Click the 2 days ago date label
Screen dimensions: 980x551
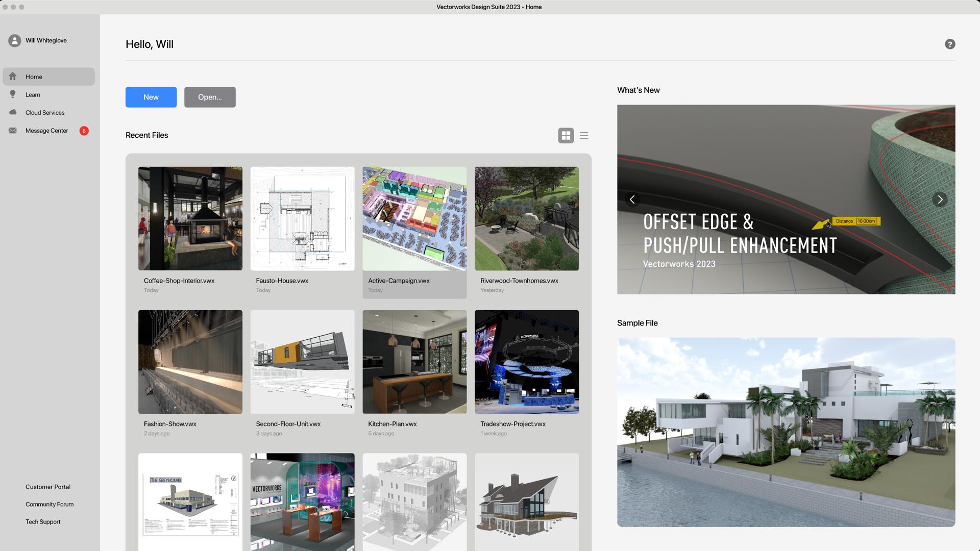point(157,434)
